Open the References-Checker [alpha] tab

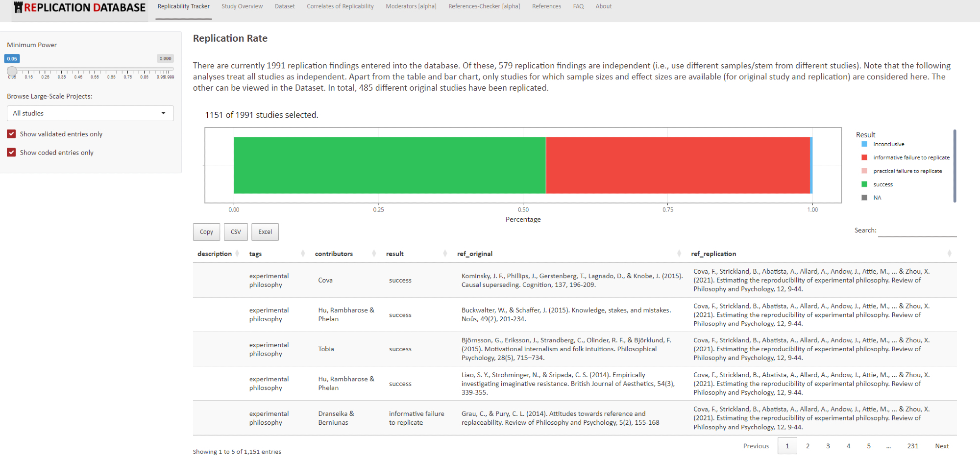point(484,6)
